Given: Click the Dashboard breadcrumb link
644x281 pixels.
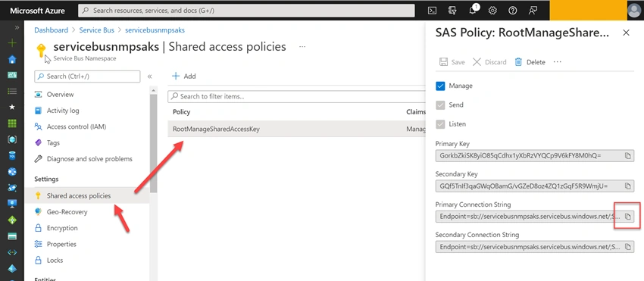Looking at the screenshot, I should 52,30.
